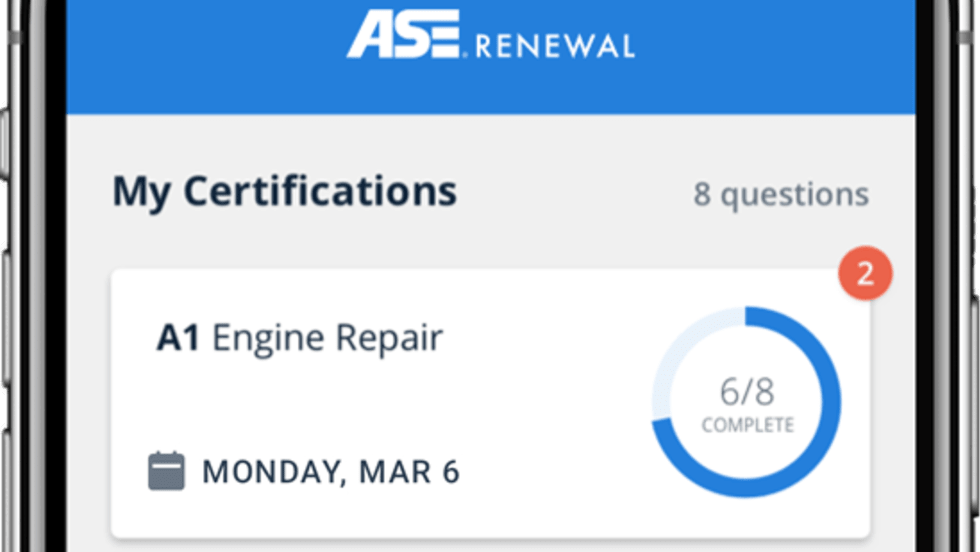Click the RENEWAL wordmark text

click(554, 46)
